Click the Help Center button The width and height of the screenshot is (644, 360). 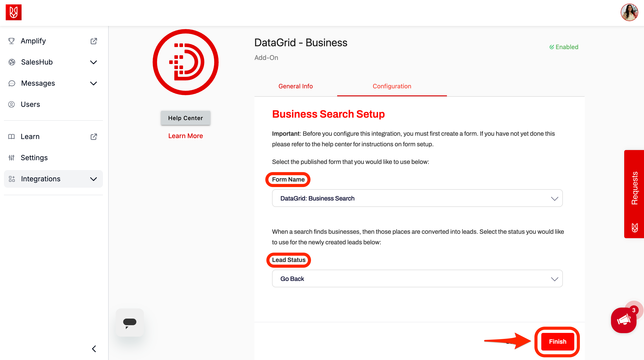pos(185,118)
